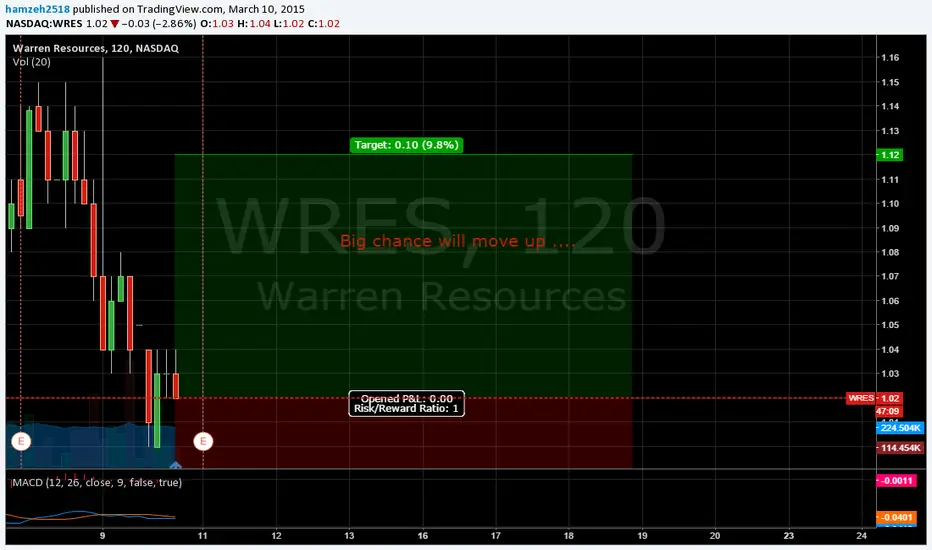Screen dimensions: 932x550
Task: Click the date 16 on time axis
Action: click(x=423, y=536)
